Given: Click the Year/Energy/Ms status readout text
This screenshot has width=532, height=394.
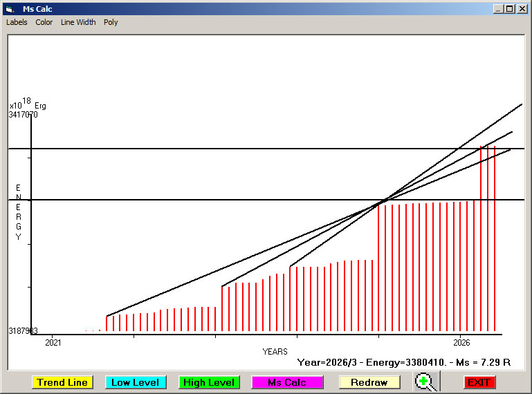Looking at the screenshot, I should point(403,362).
